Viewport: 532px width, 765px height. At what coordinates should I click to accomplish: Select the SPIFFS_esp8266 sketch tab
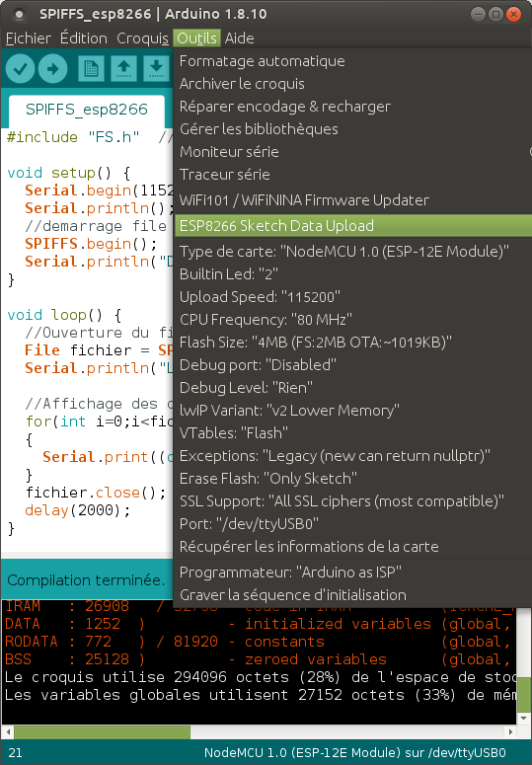click(x=86, y=110)
